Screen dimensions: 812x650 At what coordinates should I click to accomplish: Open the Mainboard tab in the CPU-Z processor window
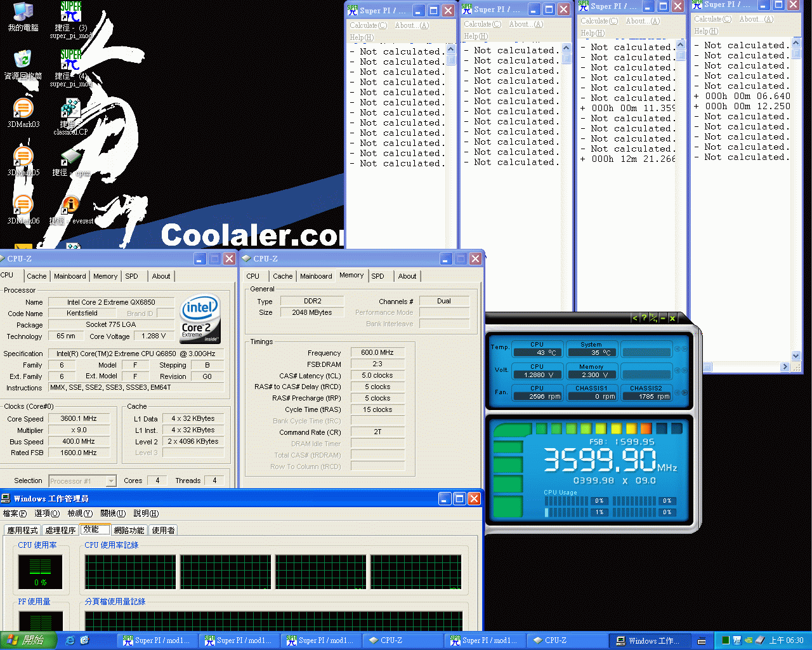70,276
